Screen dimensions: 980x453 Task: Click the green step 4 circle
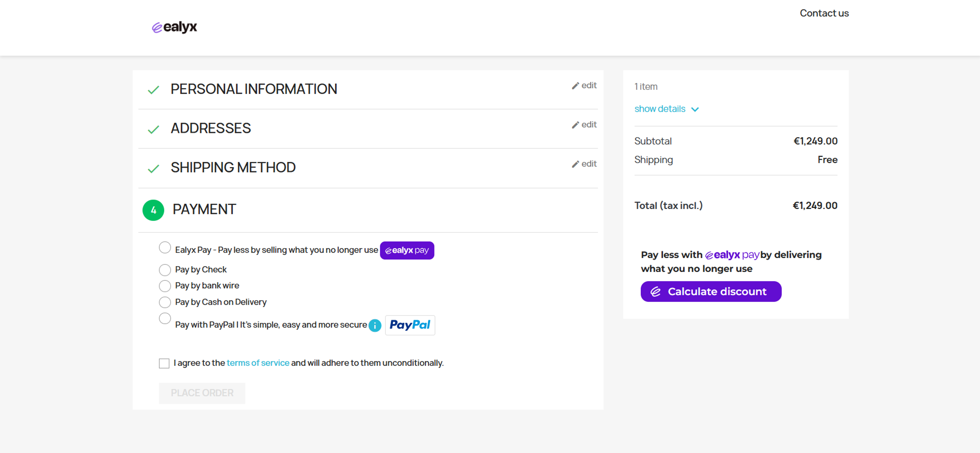[153, 210]
